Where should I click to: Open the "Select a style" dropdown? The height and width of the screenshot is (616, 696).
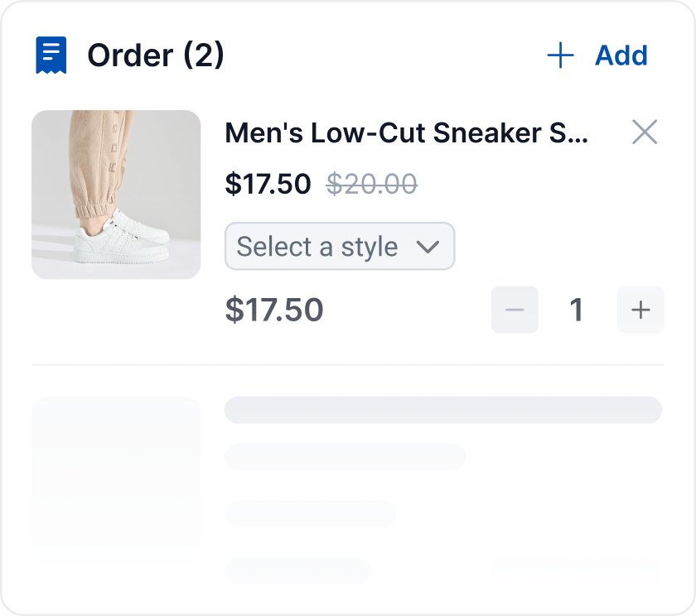[x=339, y=246]
